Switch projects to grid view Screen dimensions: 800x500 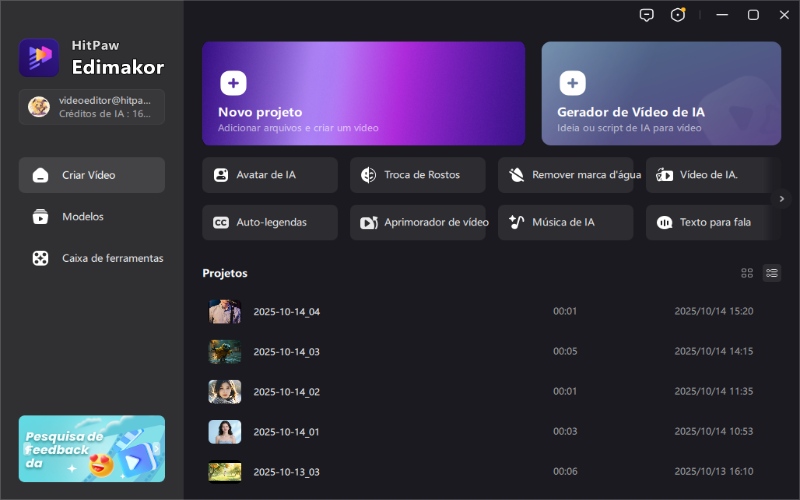[x=747, y=273]
